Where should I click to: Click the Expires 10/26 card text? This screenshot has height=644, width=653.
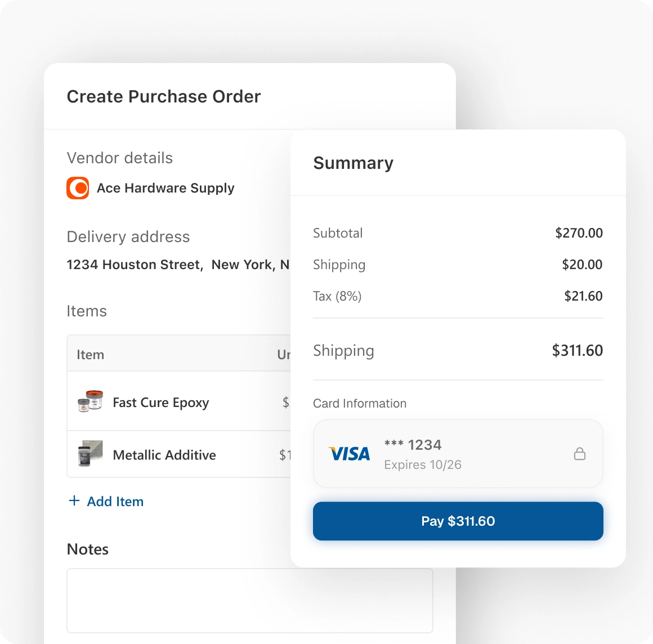422,464
